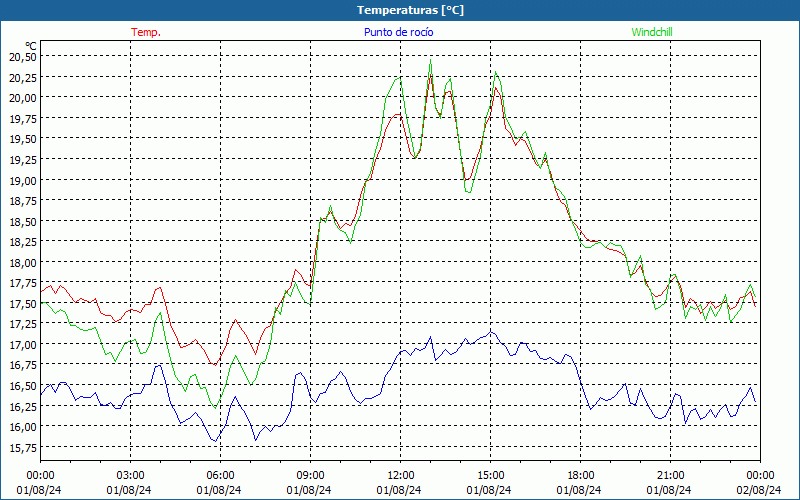Screen dimensions: 800x500
Task: Click the °C unit label on the axis
Action: (31, 46)
